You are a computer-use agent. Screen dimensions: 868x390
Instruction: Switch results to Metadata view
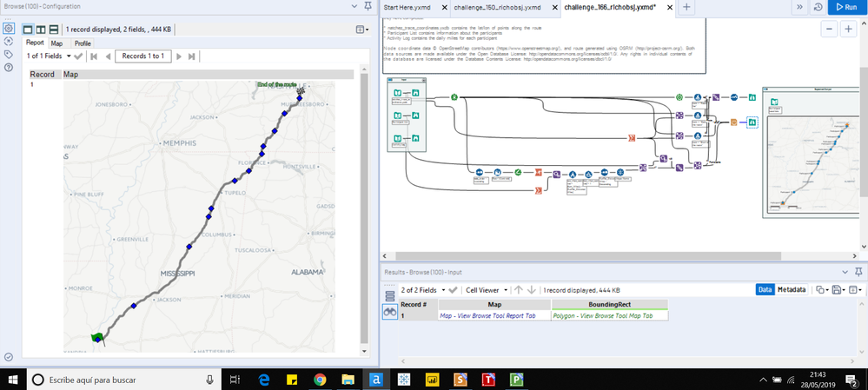coord(791,289)
